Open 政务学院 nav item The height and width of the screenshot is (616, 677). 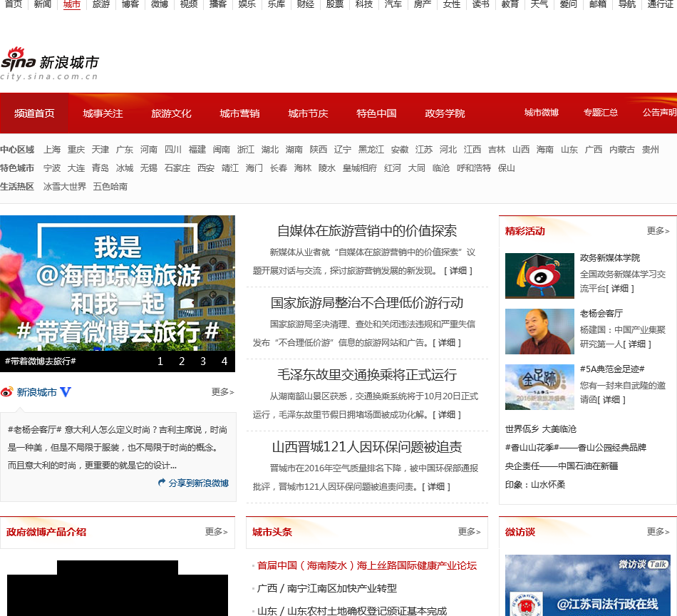(x=445, y=113)
